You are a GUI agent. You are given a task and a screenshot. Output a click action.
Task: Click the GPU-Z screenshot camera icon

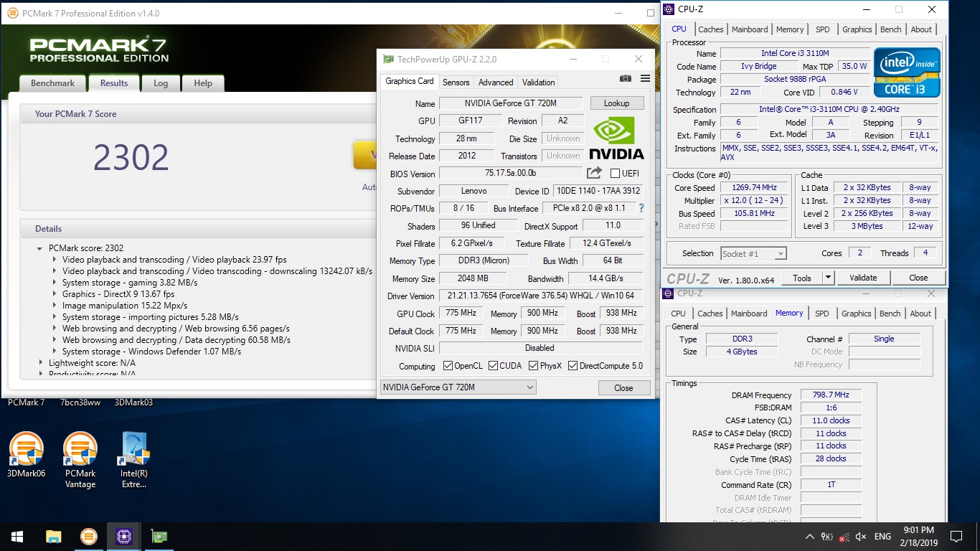[626, 78]
